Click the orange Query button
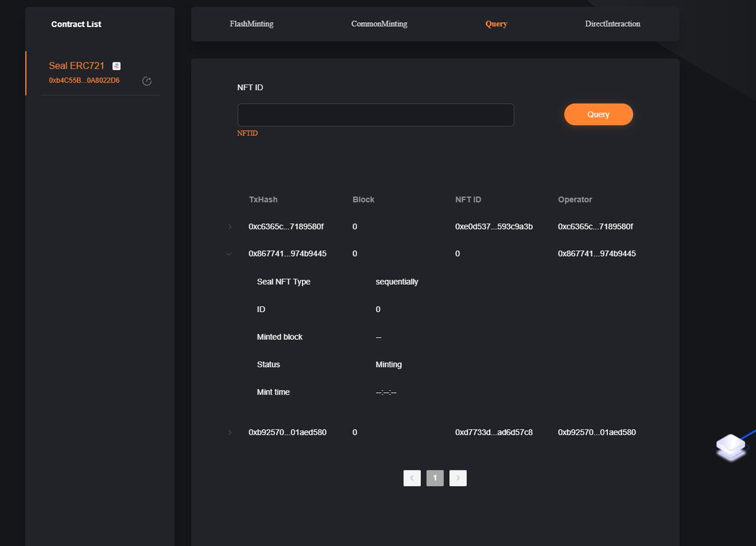The width and height of the screenshot is (756, 546). pos(598,114)
